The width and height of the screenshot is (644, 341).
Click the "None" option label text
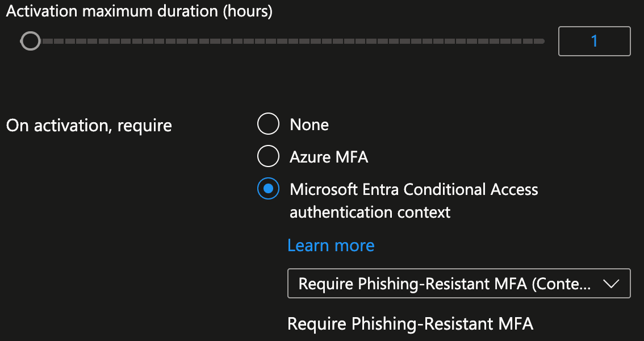tap(309, 124)
